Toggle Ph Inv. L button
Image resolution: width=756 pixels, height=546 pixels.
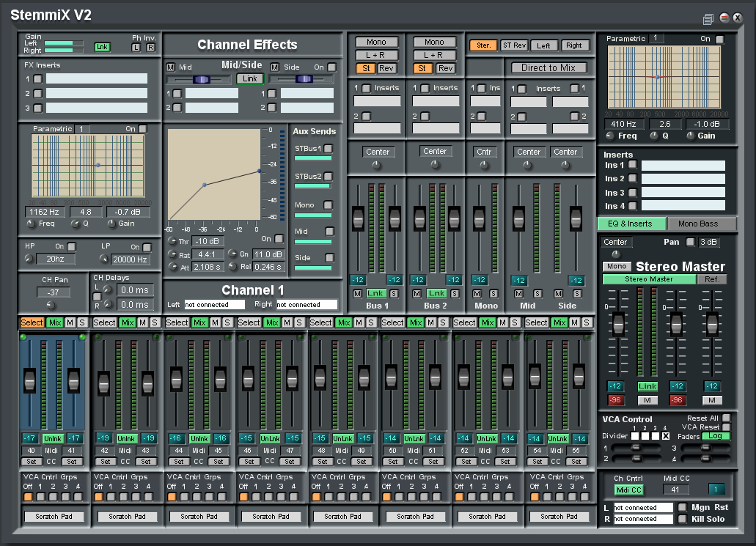pos(136,47)
